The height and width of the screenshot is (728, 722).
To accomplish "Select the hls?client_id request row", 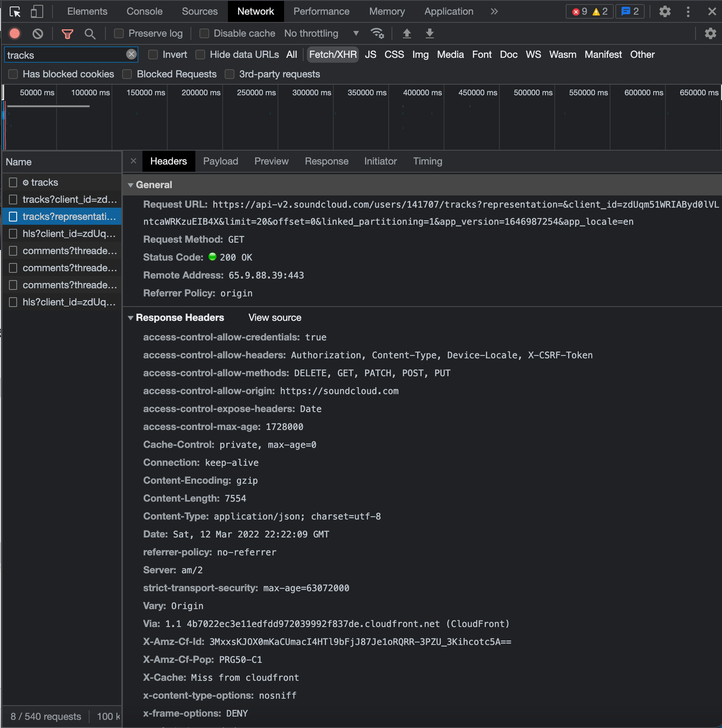I will [68, 234].
